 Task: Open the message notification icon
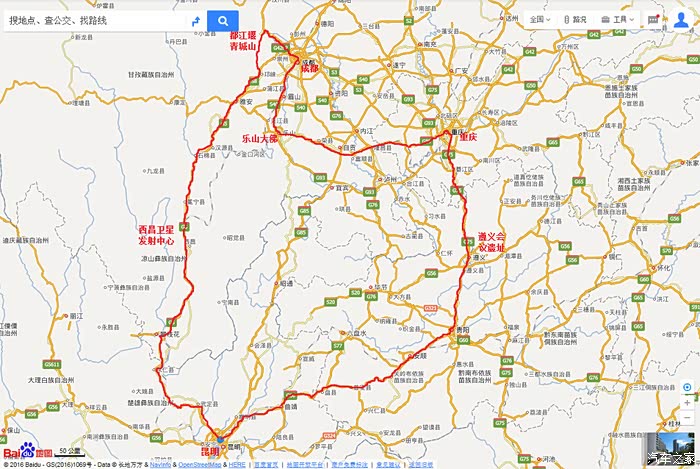(653, 20)
